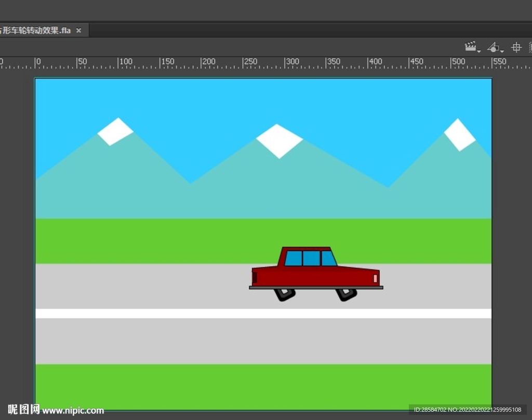The width and height of the screenshot is (532, 420).
Task: Open the Edit Scene clapperboard dropdown
Action: 472,47
